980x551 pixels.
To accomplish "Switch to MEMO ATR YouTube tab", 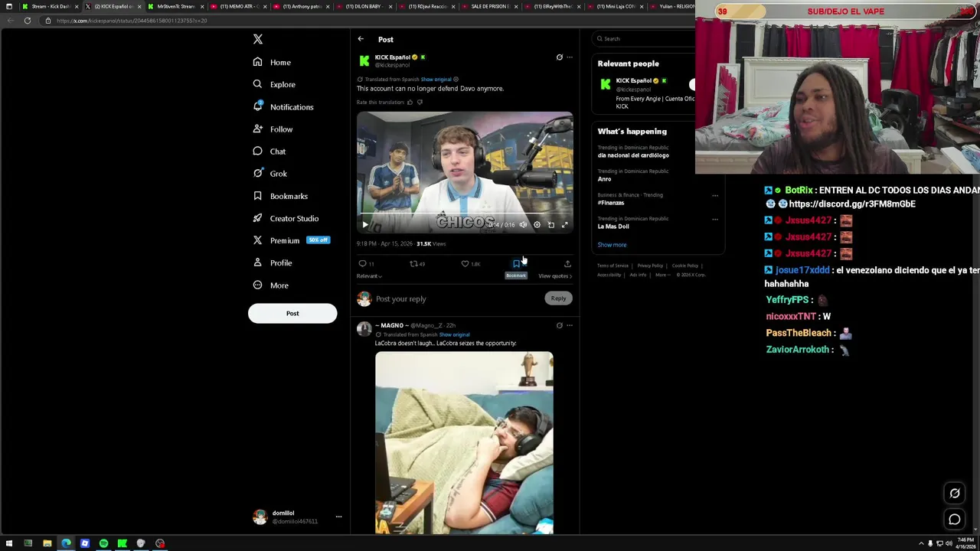I will 239,6.
